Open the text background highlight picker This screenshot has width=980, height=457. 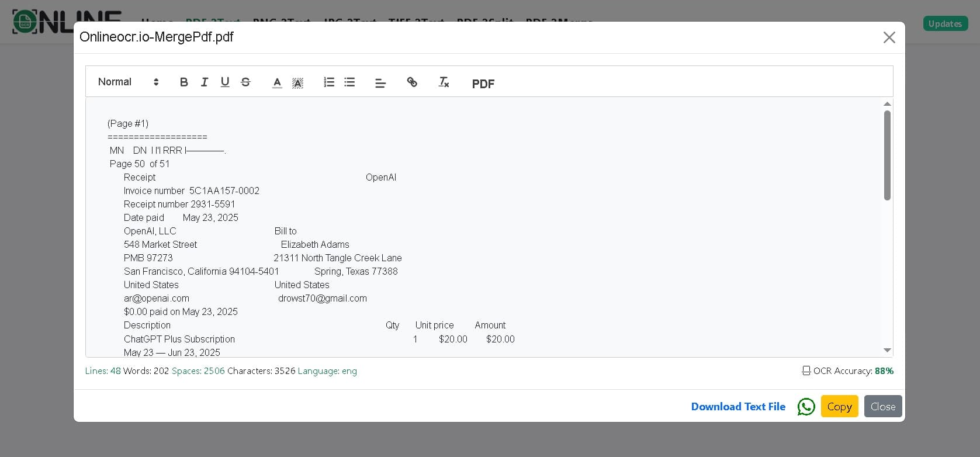pyautogui.click(x=297, y=82)
